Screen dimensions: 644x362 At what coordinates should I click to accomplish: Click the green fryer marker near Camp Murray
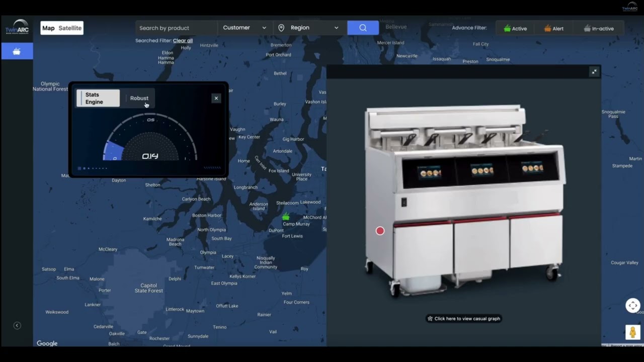click(x=286, y=217)
